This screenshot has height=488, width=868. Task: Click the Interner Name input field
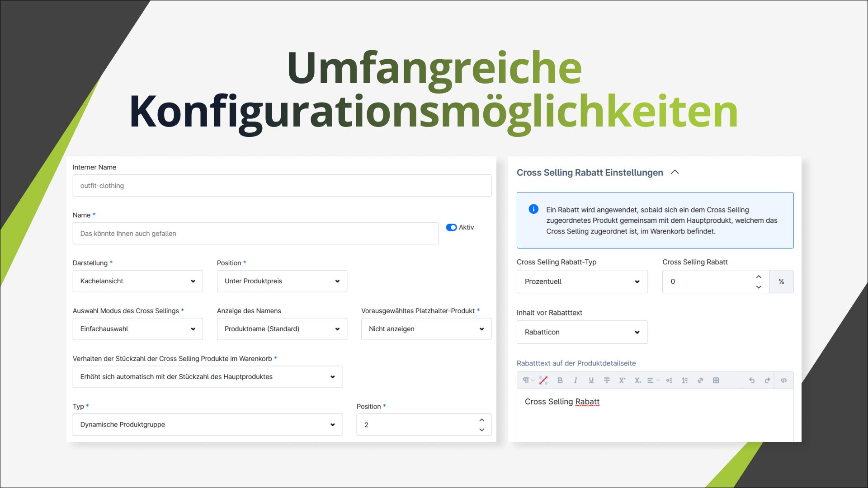(x=282, y=186)
